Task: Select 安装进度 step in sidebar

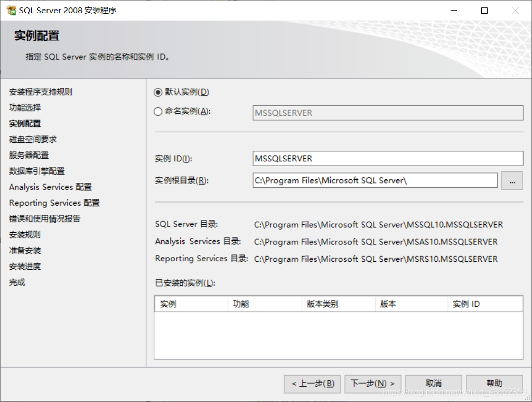Action: 25,267
